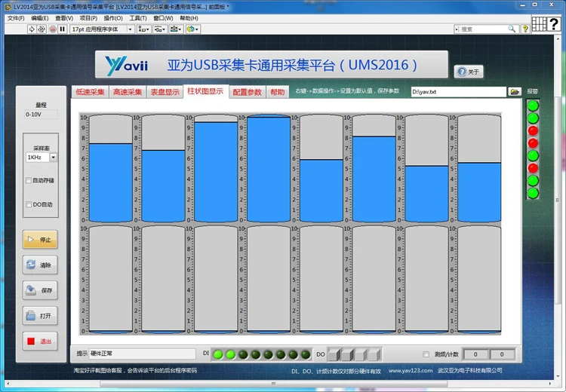Click the 停止 button

pyautogui.click(x=40, y=240)
